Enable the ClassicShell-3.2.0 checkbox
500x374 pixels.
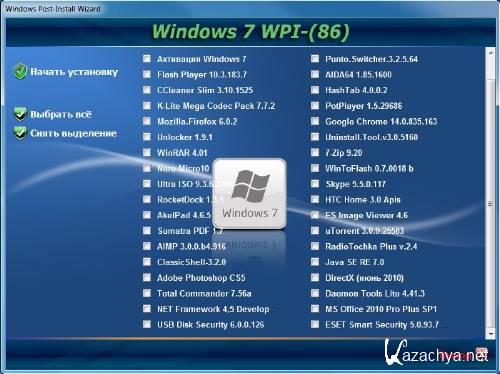(147, 262)
